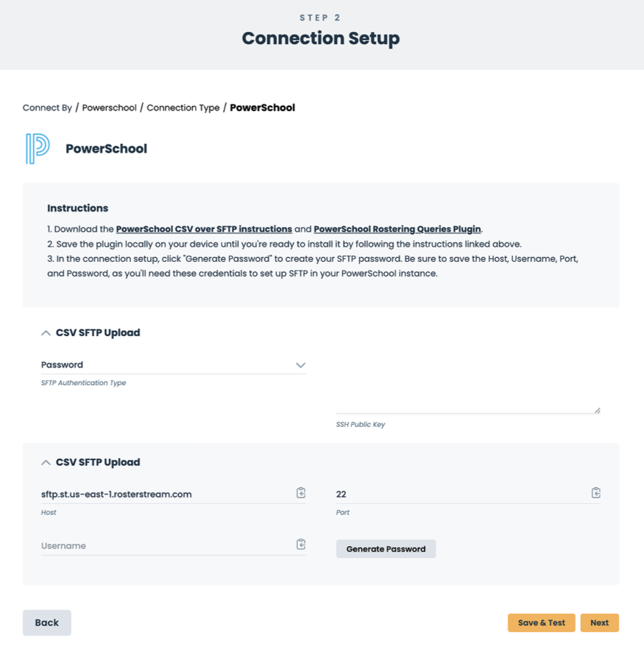Open the SFTP Authentication Type dropdown
The height and width of the screenshot is (649, 644).
[x=173, y=365]
